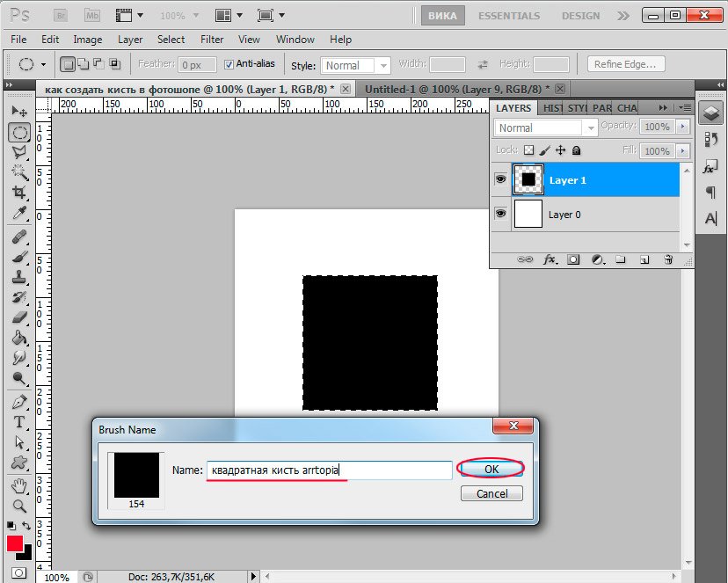The image size is (728, 583).
Task: Toggle lock image pixels
Action: click(x=544, y=150)
